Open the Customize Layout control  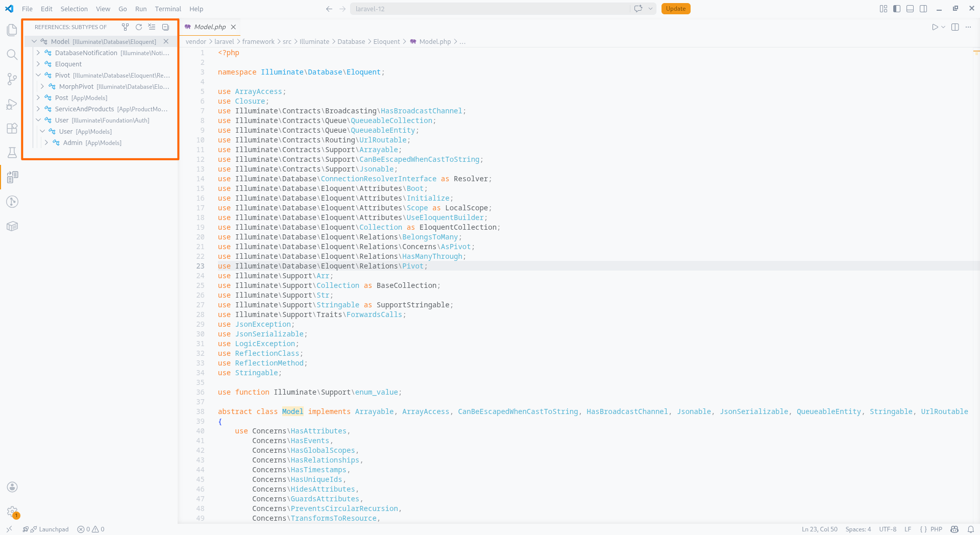pyautogui.click(x=884, y=9)
